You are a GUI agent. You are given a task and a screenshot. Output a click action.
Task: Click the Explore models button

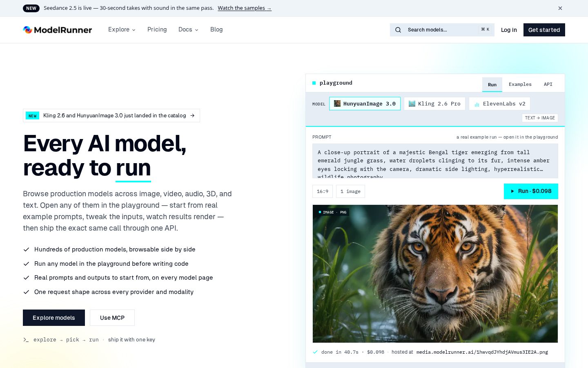click(x=54, y=318)
